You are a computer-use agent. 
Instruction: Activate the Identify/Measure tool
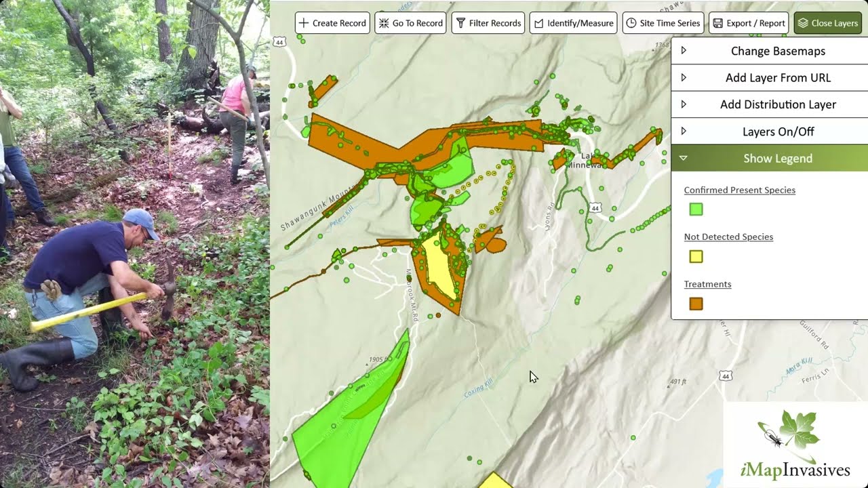point(574,23)
